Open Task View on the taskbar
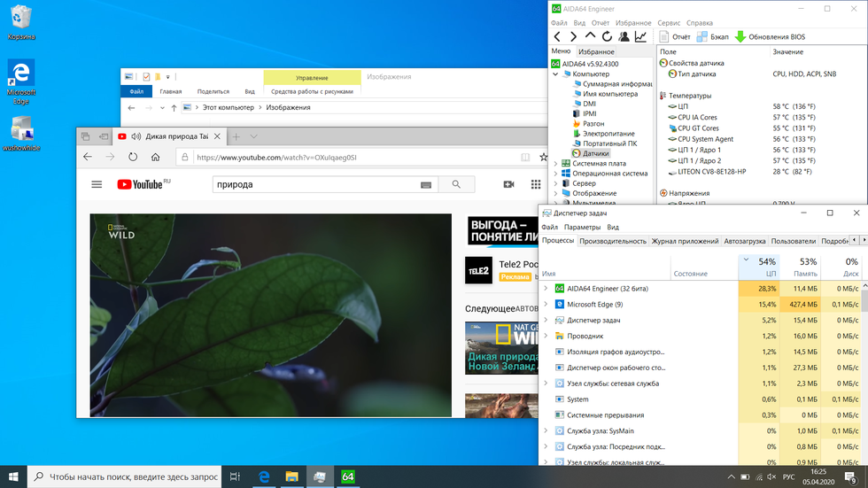 (x=236, y=477)
